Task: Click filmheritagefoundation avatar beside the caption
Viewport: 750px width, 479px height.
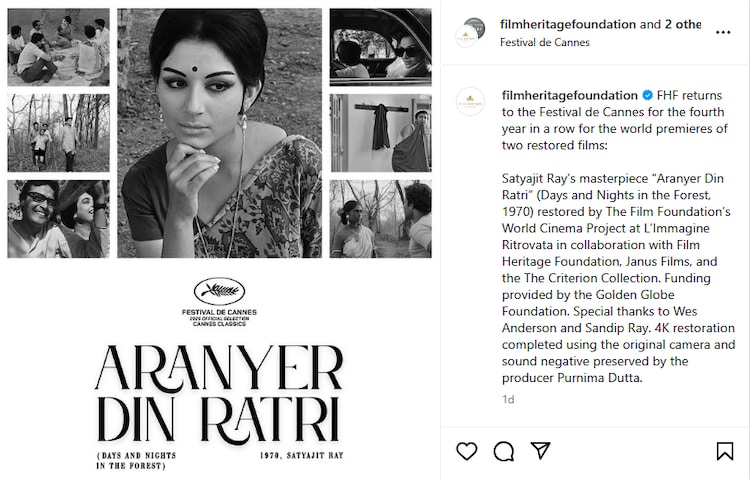Action: tap(470, 101)
